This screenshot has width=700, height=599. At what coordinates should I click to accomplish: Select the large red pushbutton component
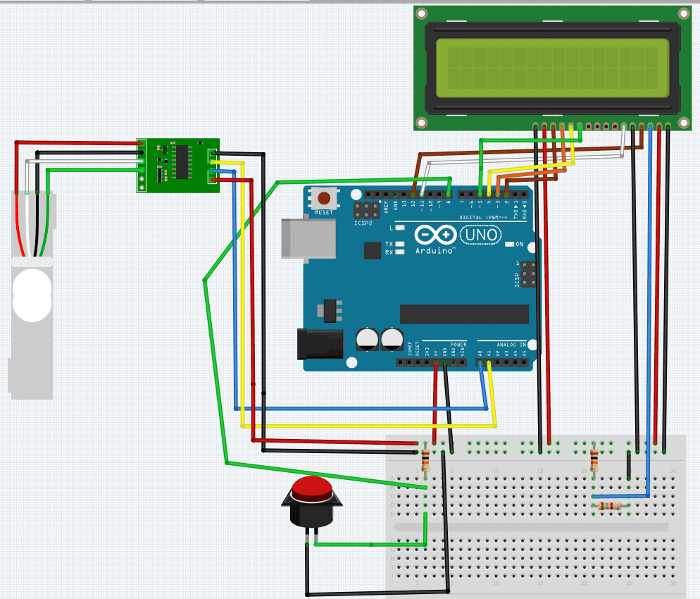click(311, 500)
